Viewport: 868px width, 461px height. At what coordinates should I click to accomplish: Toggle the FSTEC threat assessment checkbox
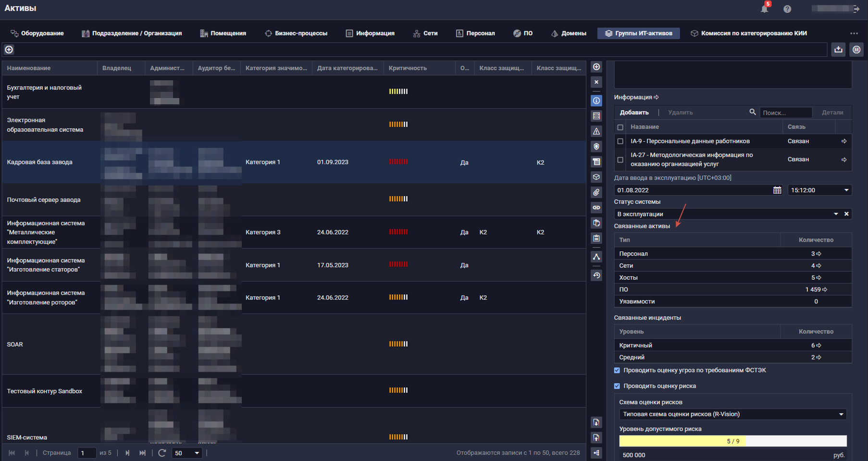pyautogui.click(x=617, y=370)
